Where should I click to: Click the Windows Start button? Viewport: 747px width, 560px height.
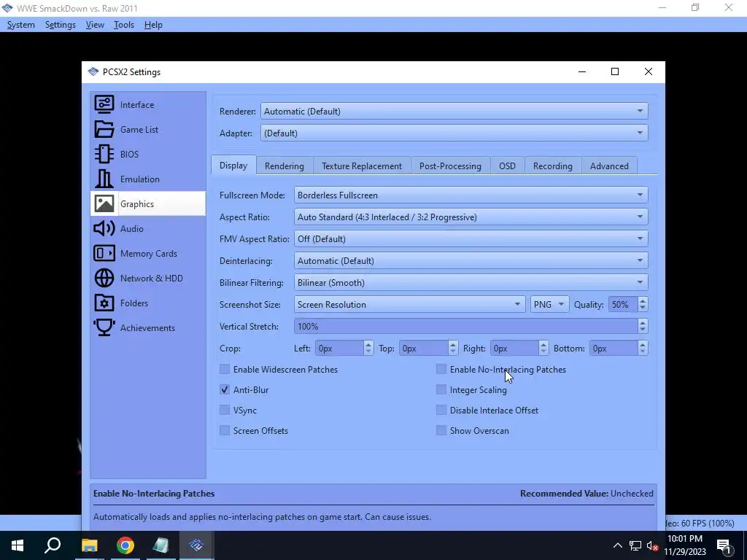pyautogui.click(x=18, y=545)
